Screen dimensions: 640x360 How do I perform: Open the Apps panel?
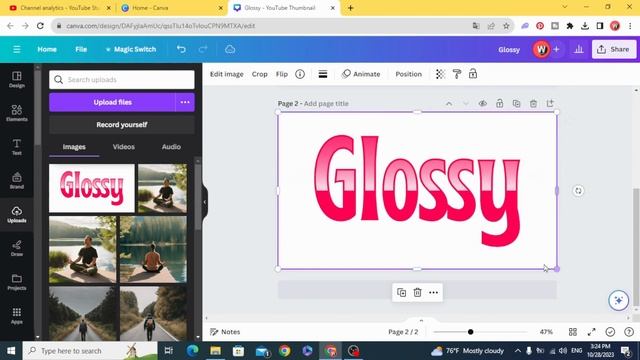17,316
